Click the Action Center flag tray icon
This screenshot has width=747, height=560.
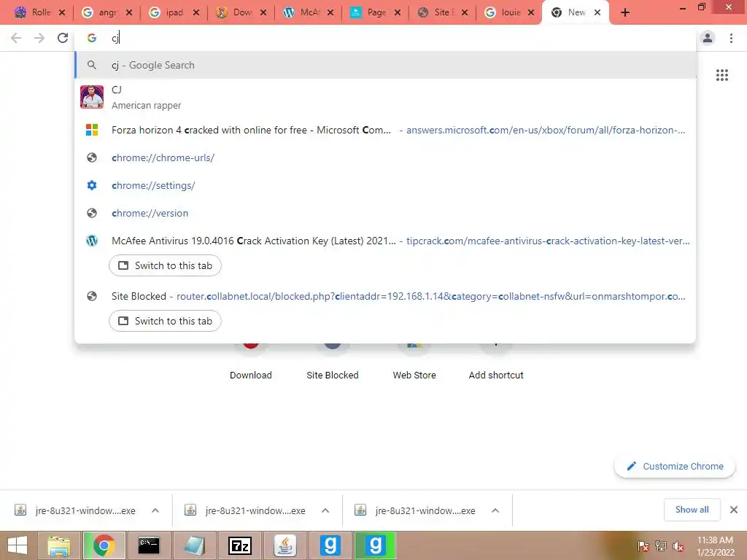(x=643, y=545)
